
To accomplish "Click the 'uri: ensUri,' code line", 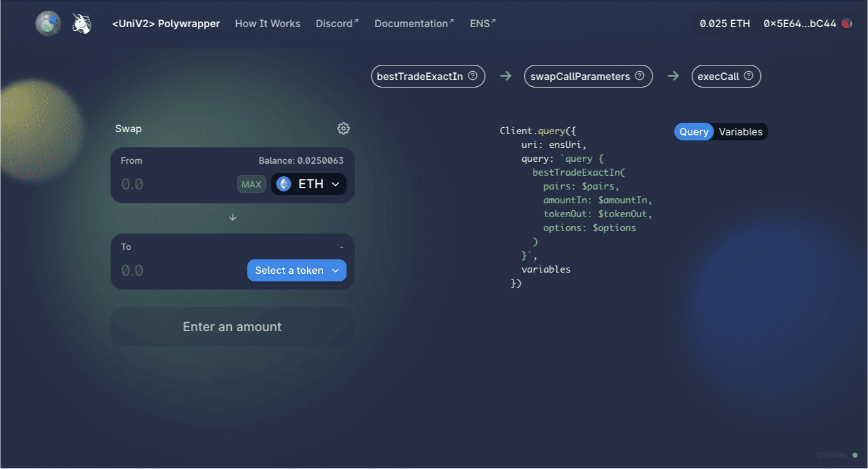I will (554, 145).
